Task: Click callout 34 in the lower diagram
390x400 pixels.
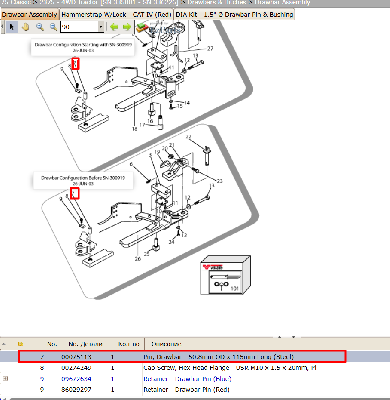Action: (x=171, y=242)
